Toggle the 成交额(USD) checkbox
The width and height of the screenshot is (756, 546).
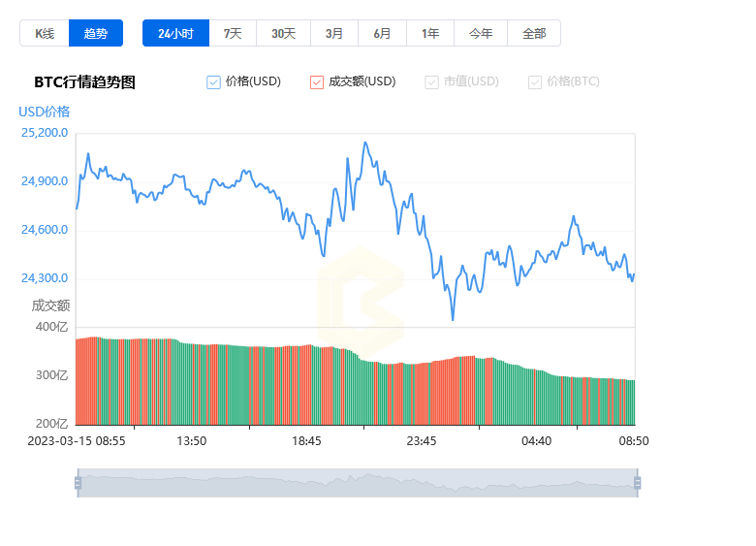[x=317, y=82]
